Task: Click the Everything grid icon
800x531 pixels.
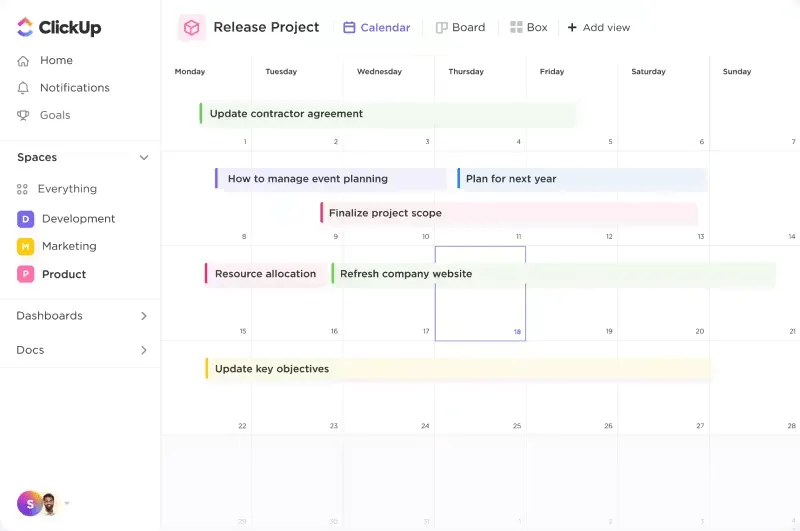Action: 22,189
